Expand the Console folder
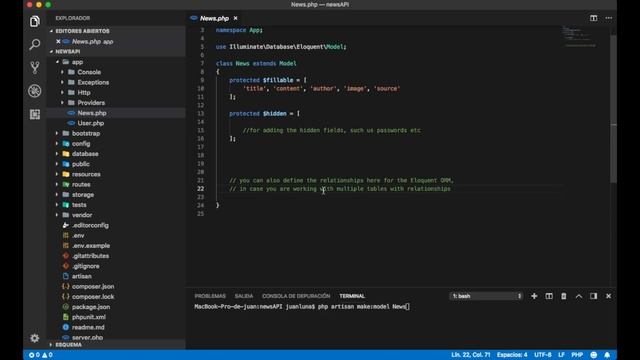640x360 pixels. pos(89,72)
